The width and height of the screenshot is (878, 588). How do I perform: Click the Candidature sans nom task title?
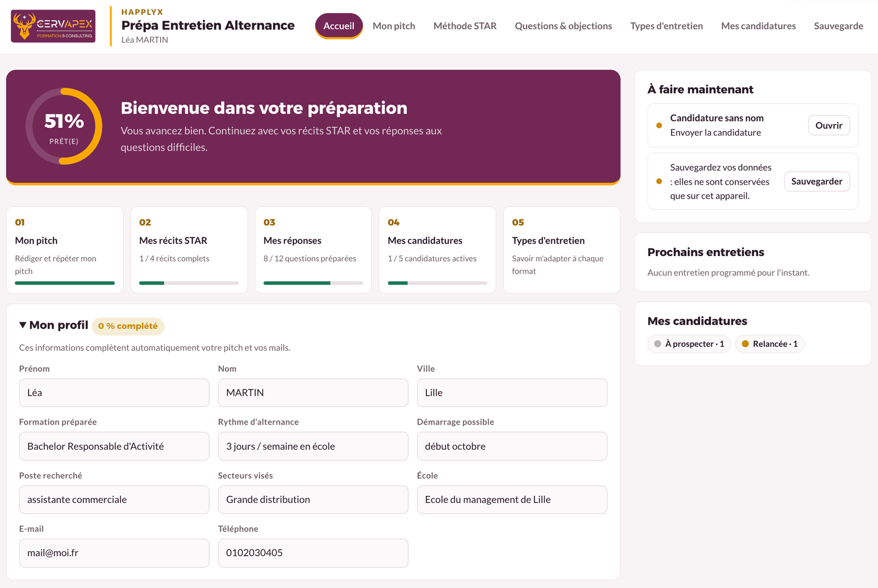717,118
